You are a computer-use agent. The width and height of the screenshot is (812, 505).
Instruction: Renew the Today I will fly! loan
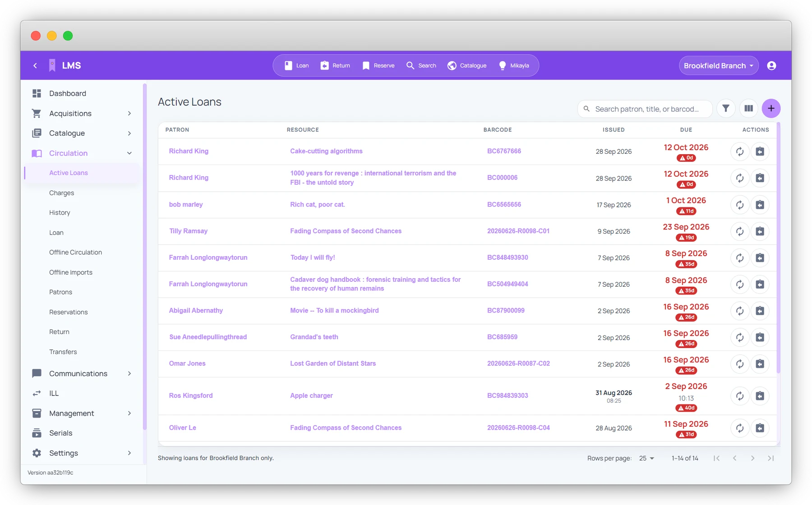click(x=740, y=258)
